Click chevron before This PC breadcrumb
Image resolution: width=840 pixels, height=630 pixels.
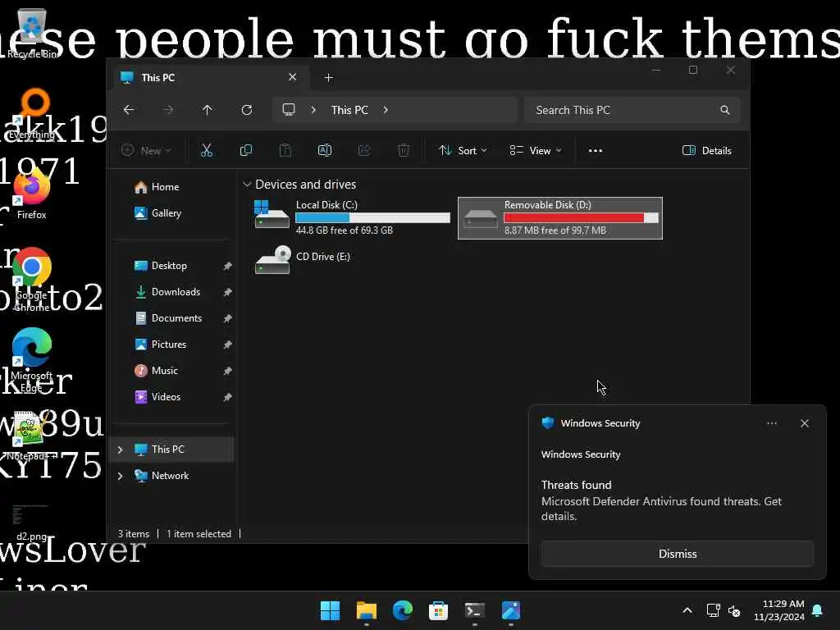(313, 110)
